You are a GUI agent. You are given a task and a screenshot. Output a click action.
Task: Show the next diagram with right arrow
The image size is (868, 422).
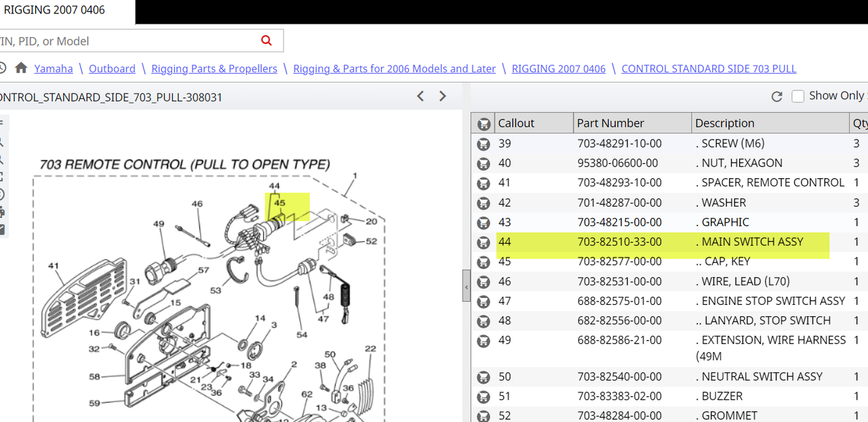coord(443,96)
